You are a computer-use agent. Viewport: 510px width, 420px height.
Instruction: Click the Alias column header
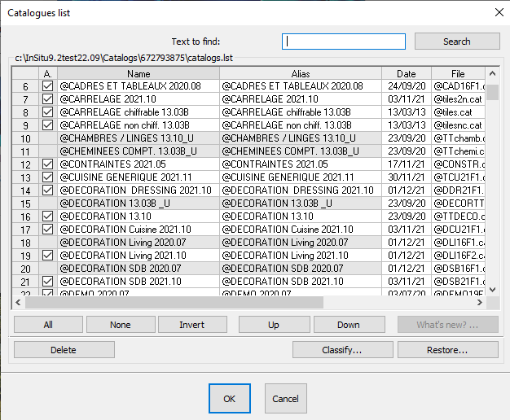(x=300, y=73)
